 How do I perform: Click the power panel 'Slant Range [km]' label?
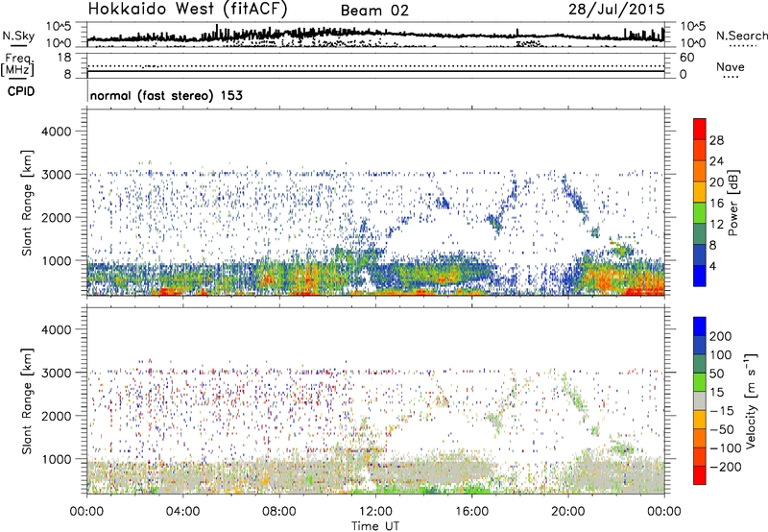(x=27, y=203)
